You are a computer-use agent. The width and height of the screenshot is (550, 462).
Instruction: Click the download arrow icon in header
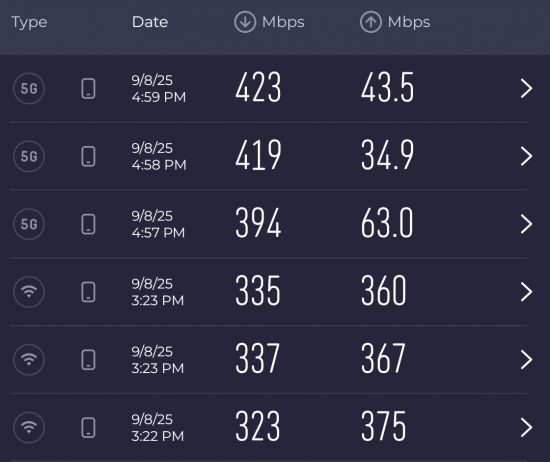click(x=245, y=22)
